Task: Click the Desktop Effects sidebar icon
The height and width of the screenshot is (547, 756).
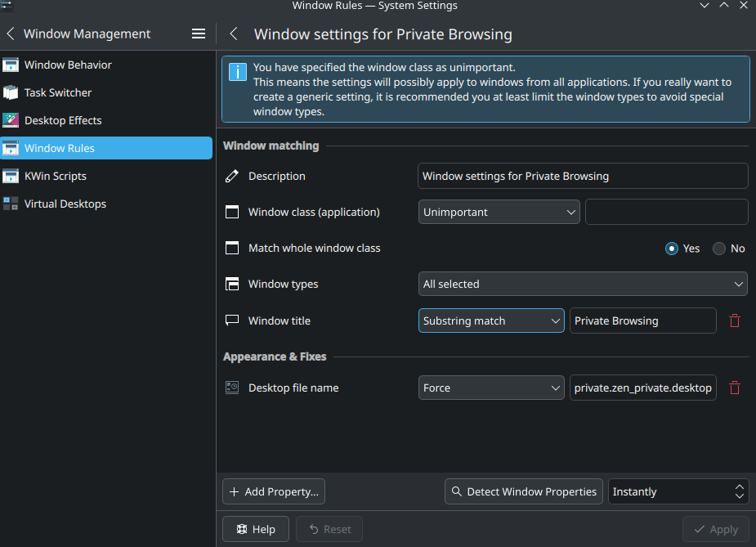Action: point(11,120)
